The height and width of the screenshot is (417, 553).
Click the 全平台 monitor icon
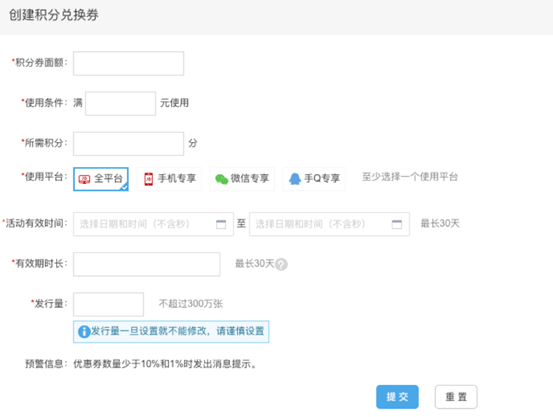84,179
